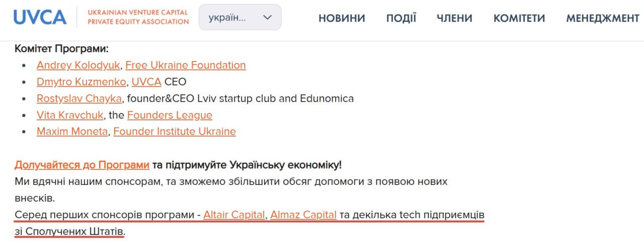This screenshot has height=244, width=644.
Task: Click the UVCA logo
Action: (40, 17)
